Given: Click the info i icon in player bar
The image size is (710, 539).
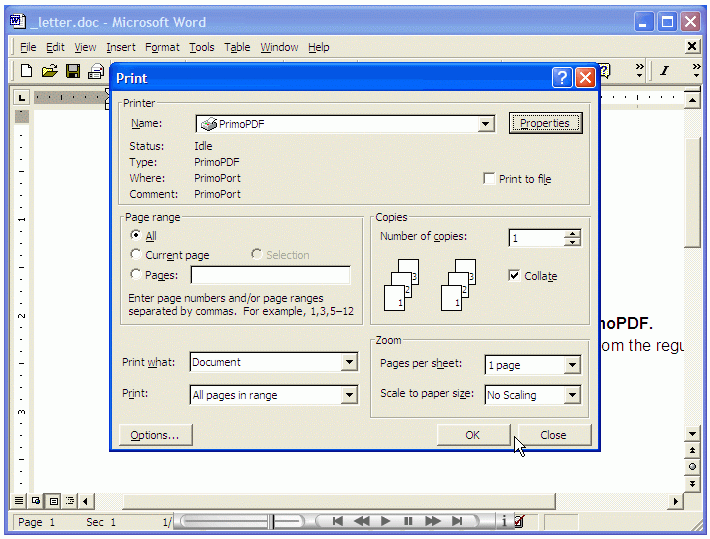Looking at the screenshot, I should click(x=504, y=521).
